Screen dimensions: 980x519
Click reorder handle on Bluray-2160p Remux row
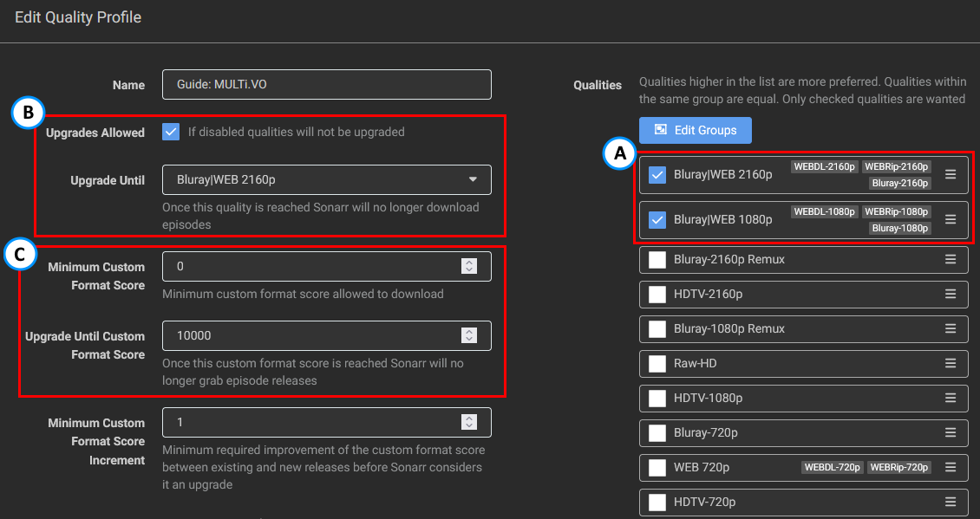951,259
